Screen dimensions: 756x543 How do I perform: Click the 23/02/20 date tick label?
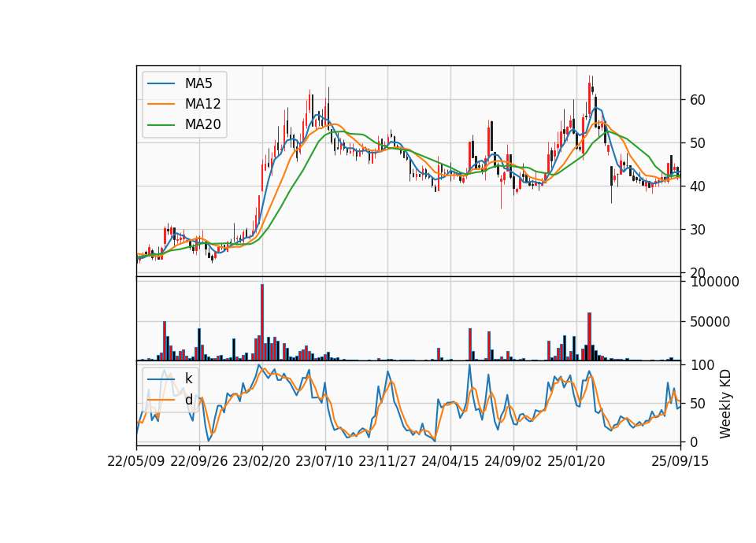[261, 461]
